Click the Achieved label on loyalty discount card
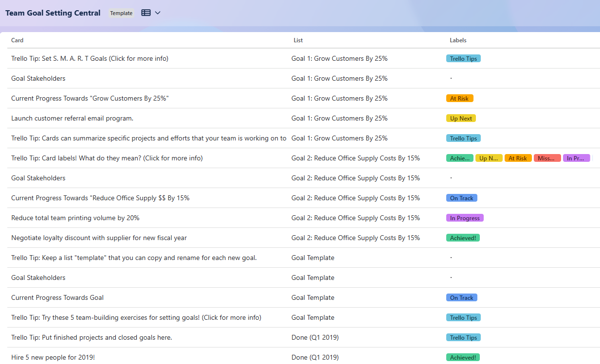This screenshot has height=364, width=600. click(463, 238)
